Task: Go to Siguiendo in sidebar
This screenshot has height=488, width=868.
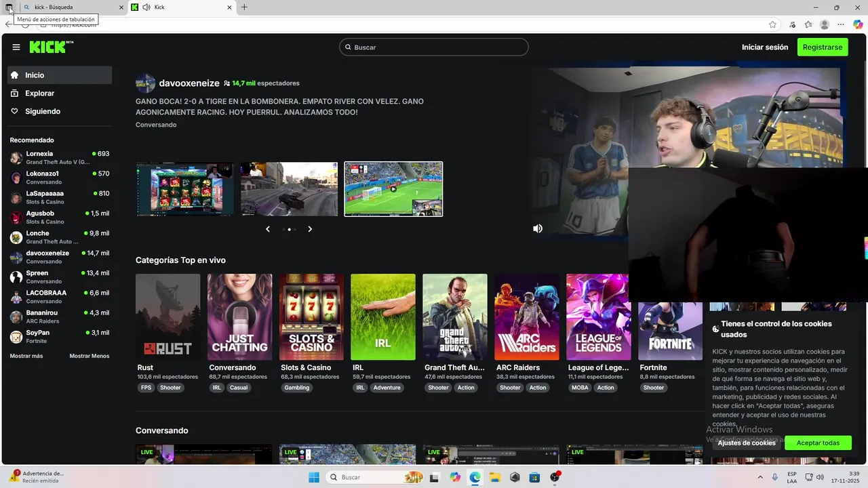Action: 60,111
